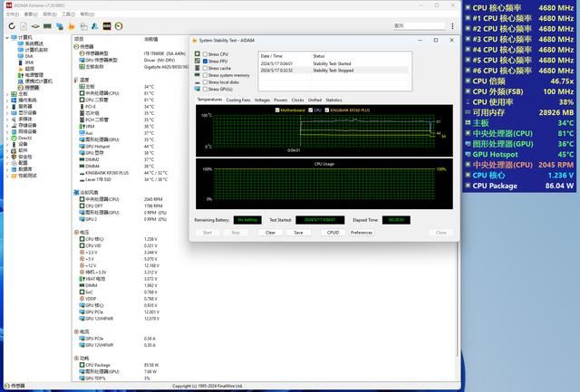Enable the Stress GPU(s) checkbox
This screenshot has width=580, height=392.
tap(205, 90)
